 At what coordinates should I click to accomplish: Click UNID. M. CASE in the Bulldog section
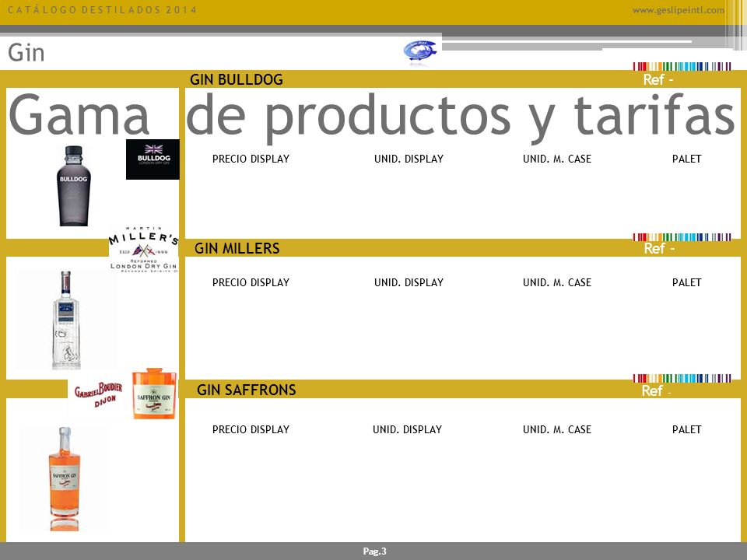pyautogui.click(x=557, y=159)
